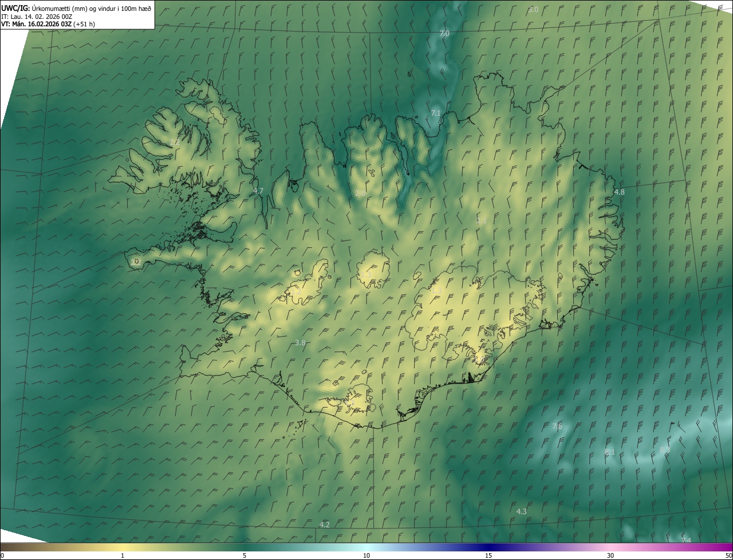Click the 2.1 value label on the map

(x=482, y=220)
